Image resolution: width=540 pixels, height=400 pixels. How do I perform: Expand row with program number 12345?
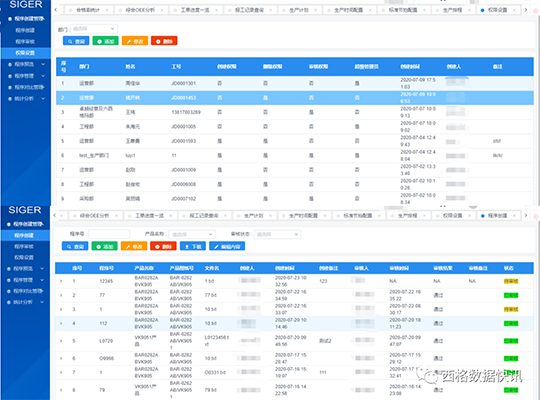[61, 281]
